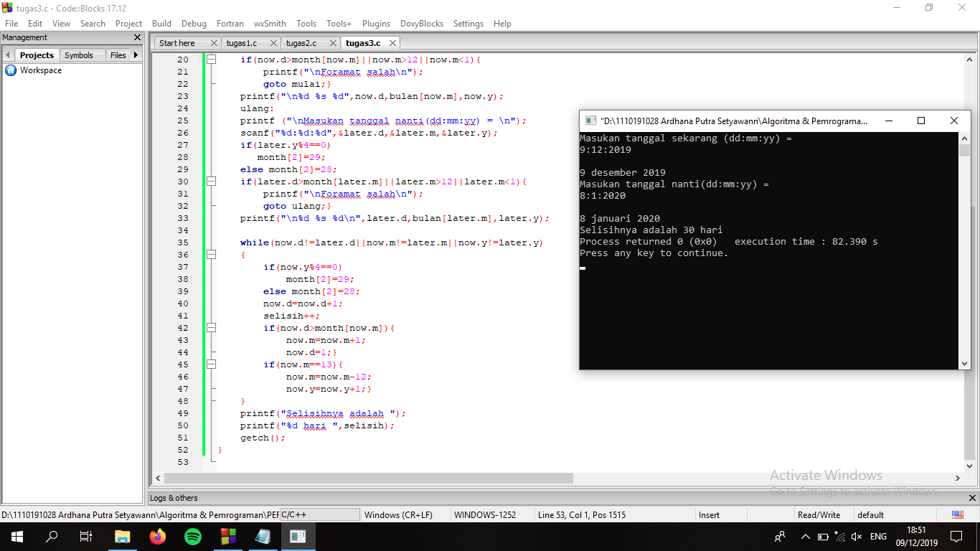Screen dimensions: 980x551
Task: Switch to the Code::Blocks taskbar icon
Action: (227, 536)
